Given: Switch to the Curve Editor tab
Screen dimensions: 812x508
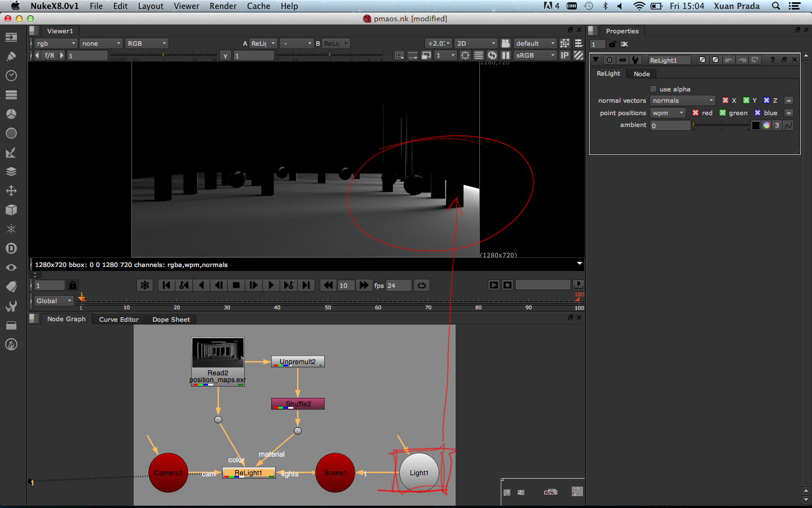Looking at the screenshot, I should [119, 319].
